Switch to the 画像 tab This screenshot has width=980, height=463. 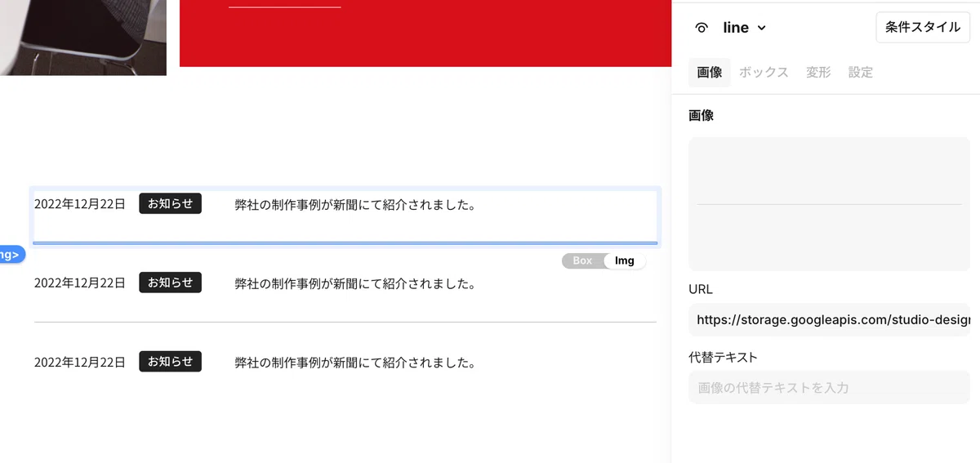[x=710, y=72]
